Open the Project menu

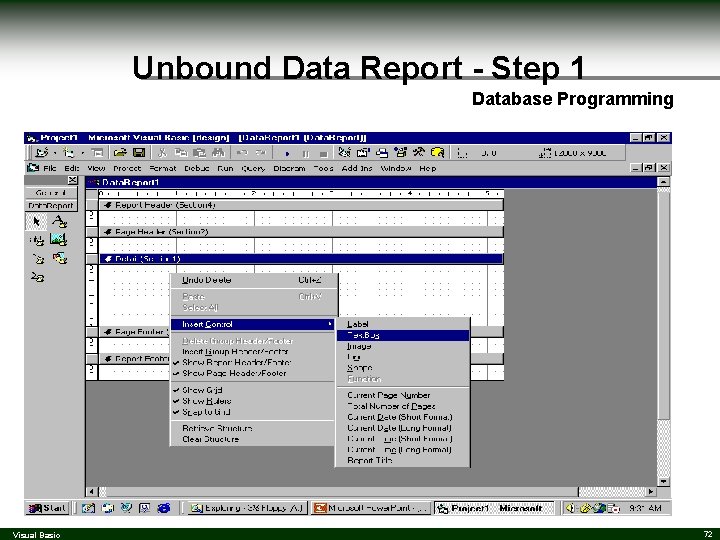(127, 168)
